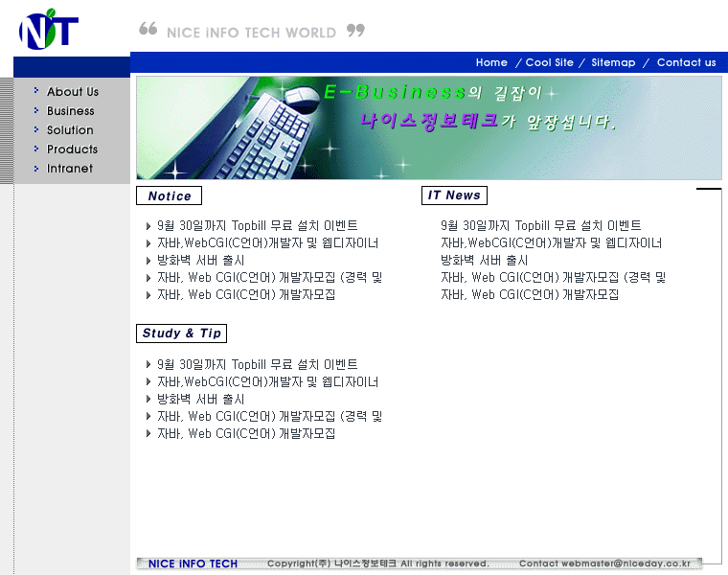728x575 pixels.
Task: Click triangle bullet of first Notice item
Action: click(148, 226)
